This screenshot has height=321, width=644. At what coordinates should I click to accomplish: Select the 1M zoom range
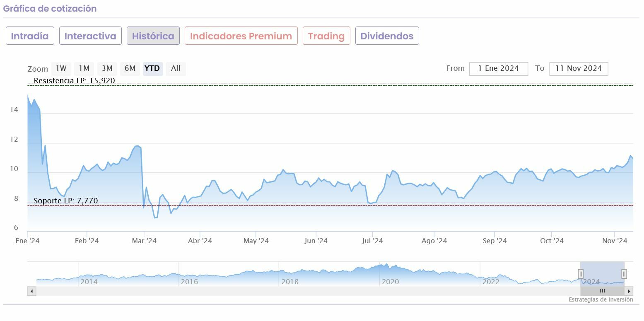84,68
